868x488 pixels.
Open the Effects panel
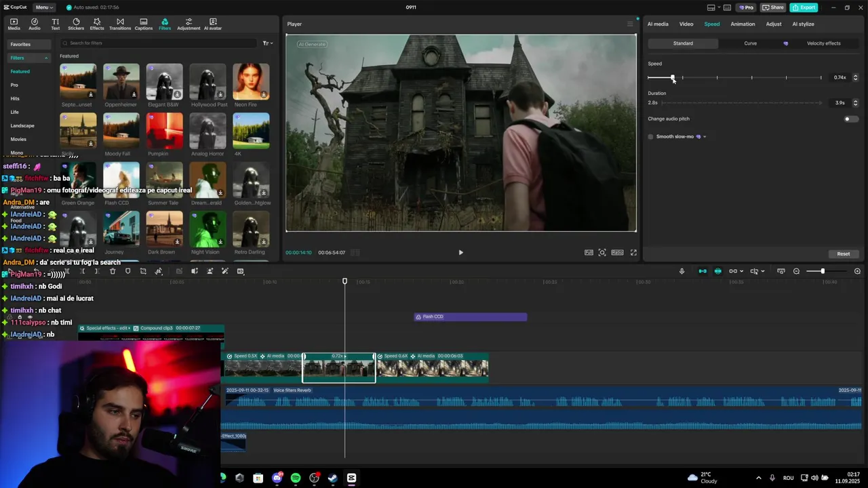coord(97,24)
